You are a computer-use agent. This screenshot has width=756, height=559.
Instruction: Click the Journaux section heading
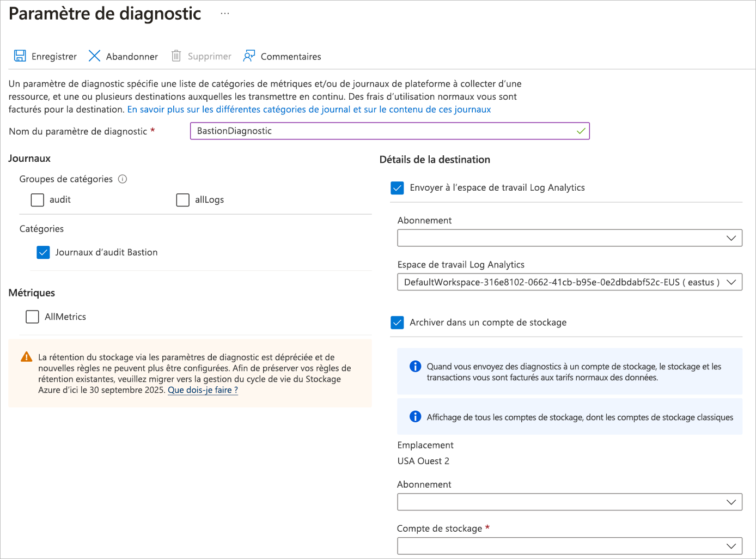point(29,159)
